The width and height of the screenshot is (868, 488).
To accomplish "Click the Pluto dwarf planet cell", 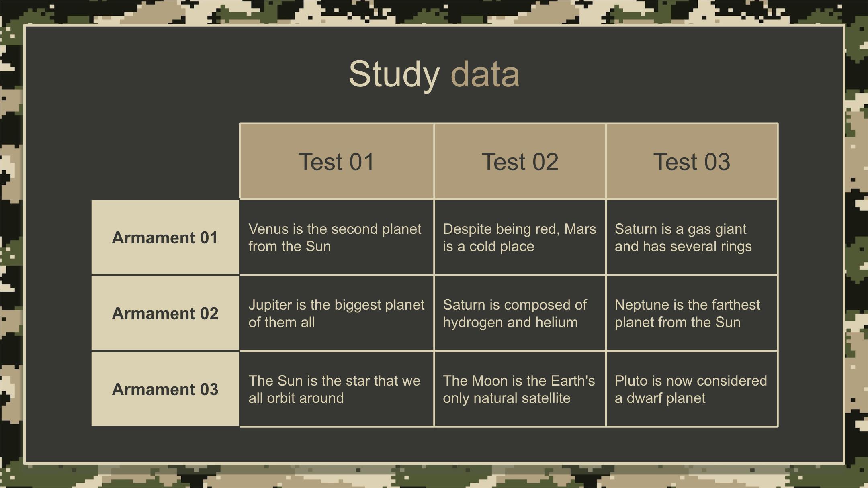I will pyautogui.click(x=692, y=389).
